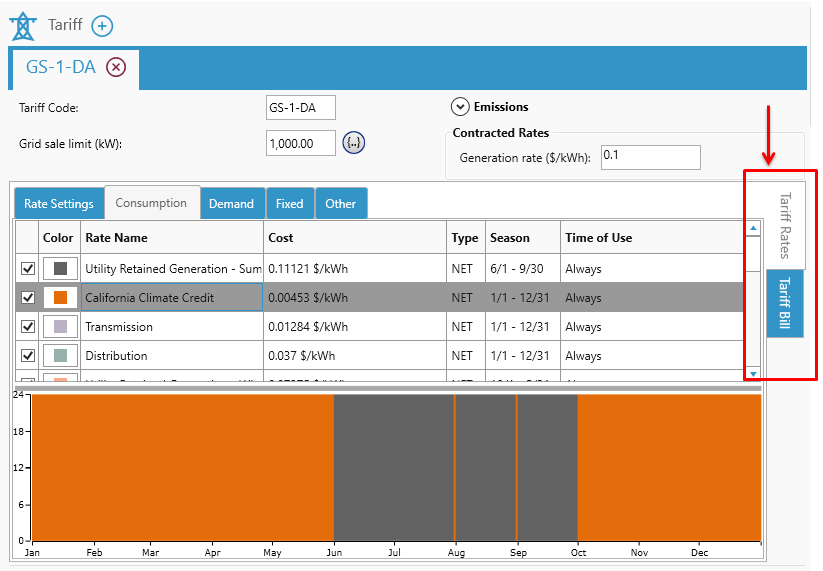The height and width of the screenshot is (571, 823).
Task: Close the GS-1-DA tariff tab
Action: click(x=116, y=67)
